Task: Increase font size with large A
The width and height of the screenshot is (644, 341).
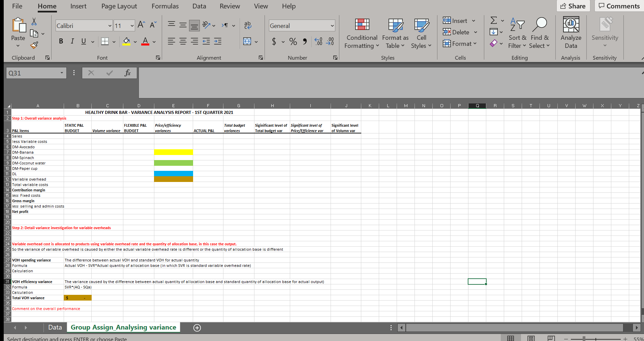Action: 141,25
